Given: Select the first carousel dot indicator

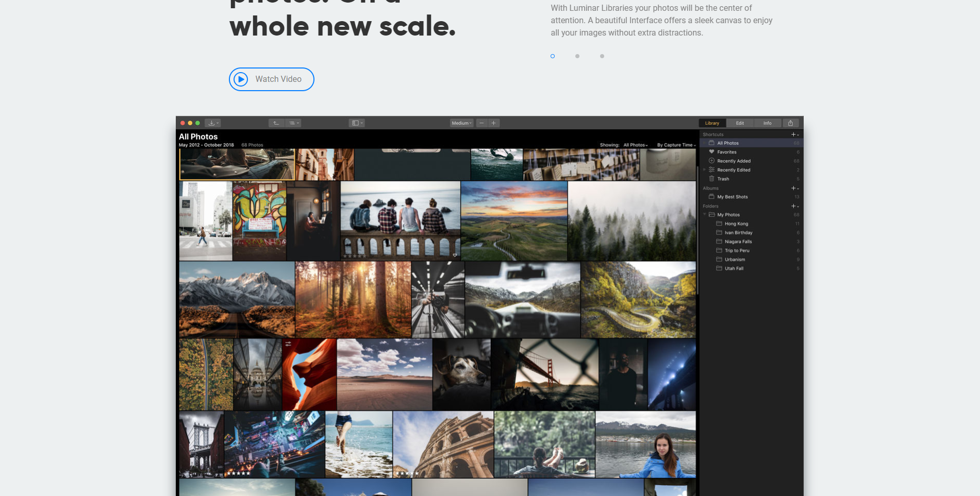Looking at the screenshot, I should pos(553,56).
